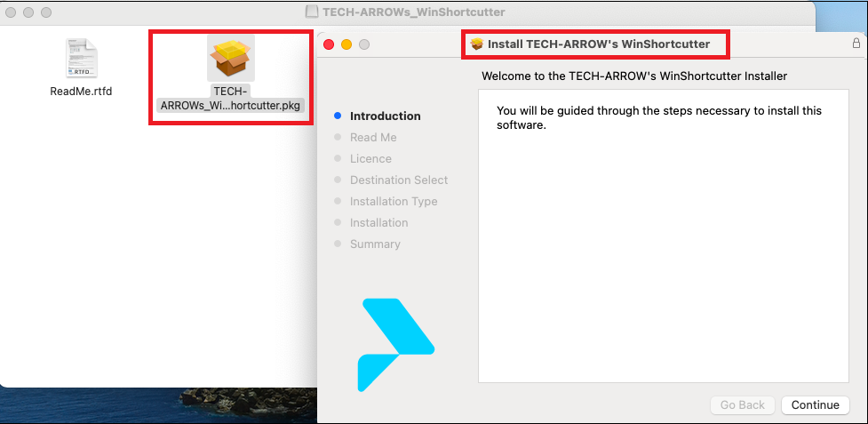Go to the Destination Select step
This screenshot has height=424, width=868.
(x=398, y=180)
